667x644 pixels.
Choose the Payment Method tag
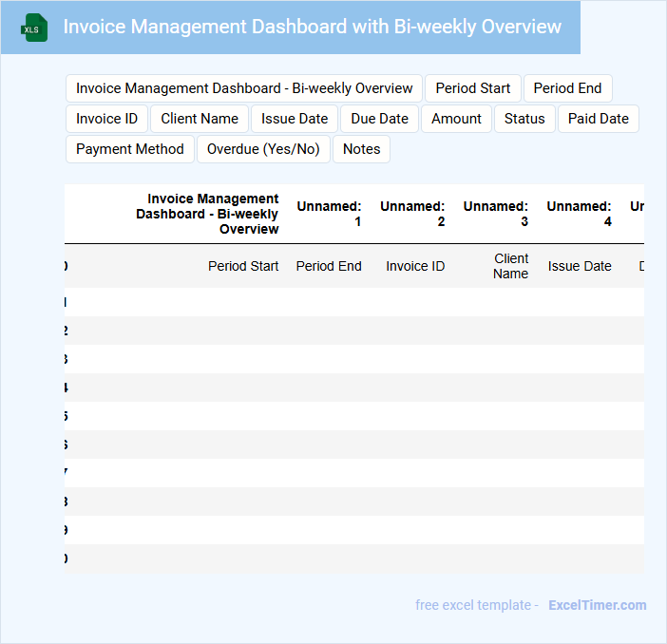(130, 149)
